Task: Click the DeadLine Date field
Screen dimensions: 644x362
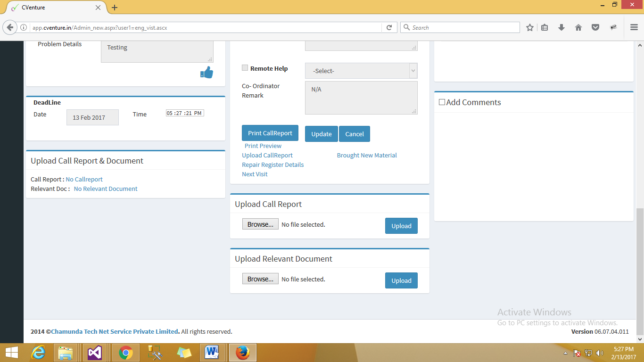Action: click(x=92, y=117)
